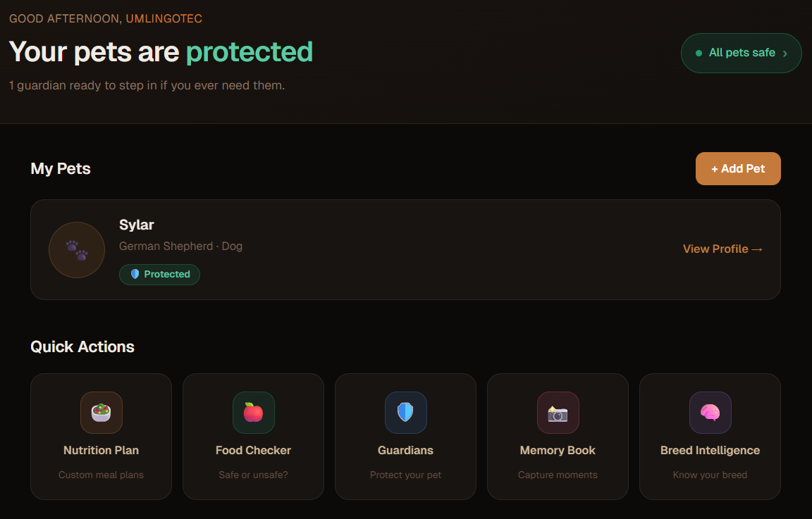Image resolution: width=812 pixels, height=519 pixels.
Task: Click the UMLINGOTEC username in greeting
Action: 164,18
